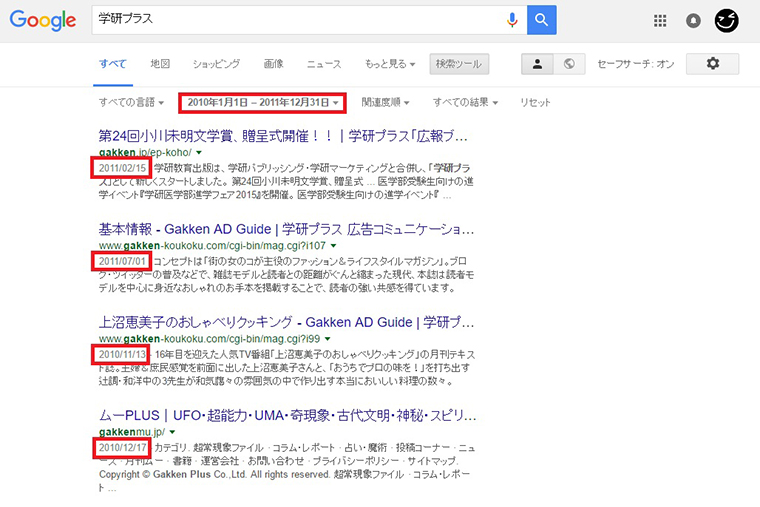
Task: Open the settings gear menu
Action: (712, 63)
